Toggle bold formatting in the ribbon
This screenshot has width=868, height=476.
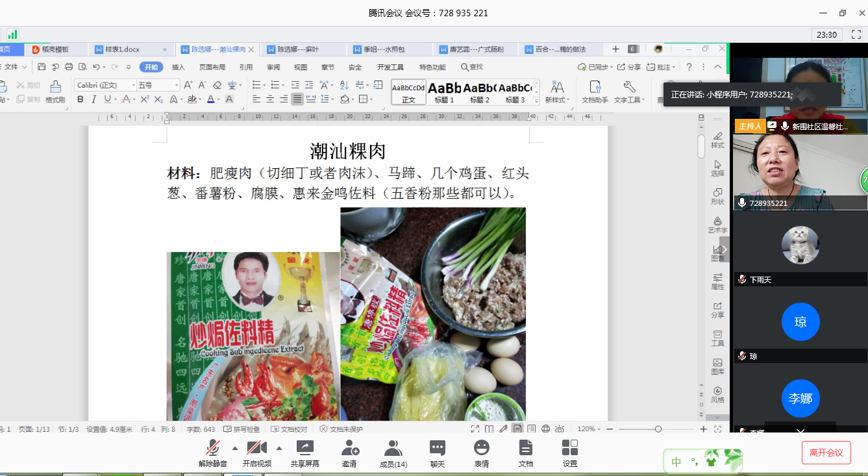81,99
